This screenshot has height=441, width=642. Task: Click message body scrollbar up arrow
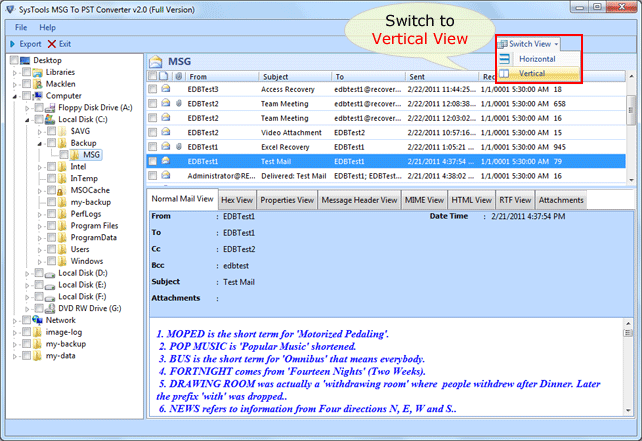[628, 323]
